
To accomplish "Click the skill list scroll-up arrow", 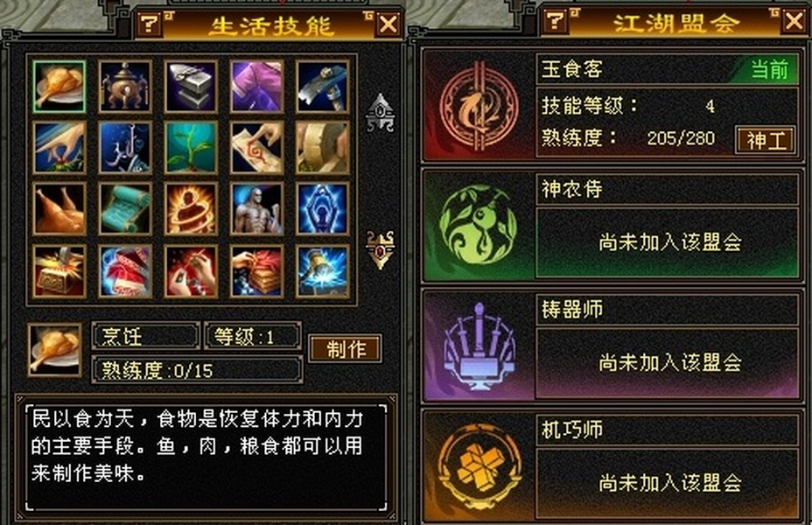I will click(381, 113).
